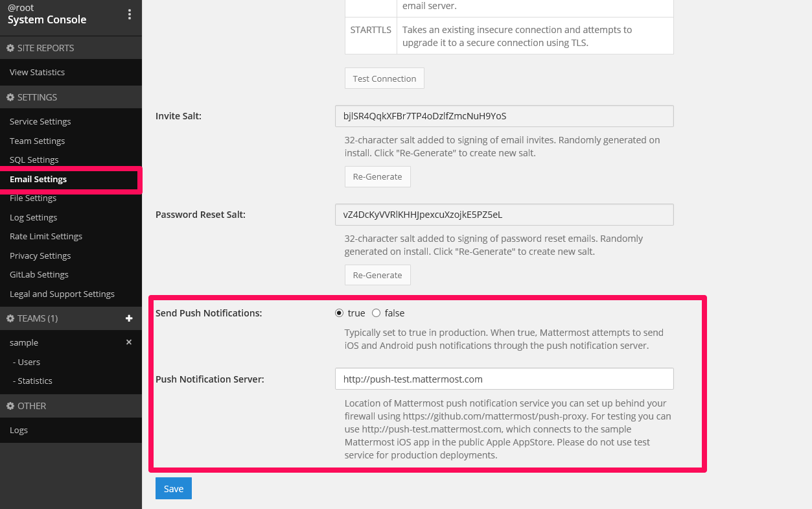
Task: Focus the Push Notification Server field
Action: click(504, 379)
